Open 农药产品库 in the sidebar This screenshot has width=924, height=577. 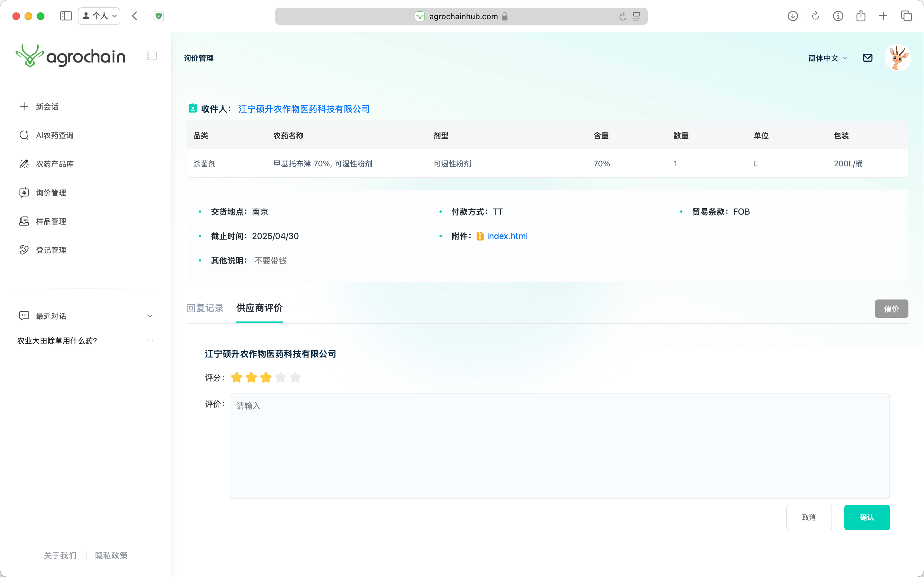click(x=55, y=164)
